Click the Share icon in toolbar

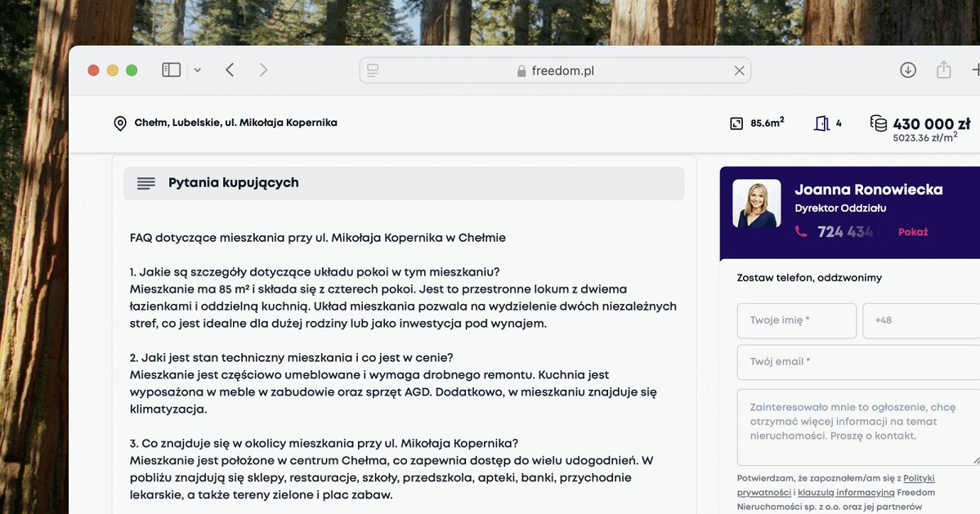click(943, 70)
